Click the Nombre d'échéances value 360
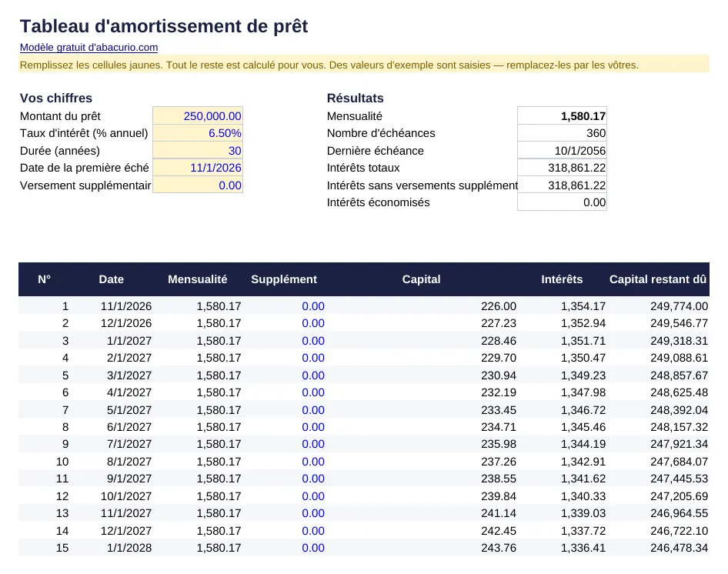Viewport: 728px width, 574px height. (562, 133)
